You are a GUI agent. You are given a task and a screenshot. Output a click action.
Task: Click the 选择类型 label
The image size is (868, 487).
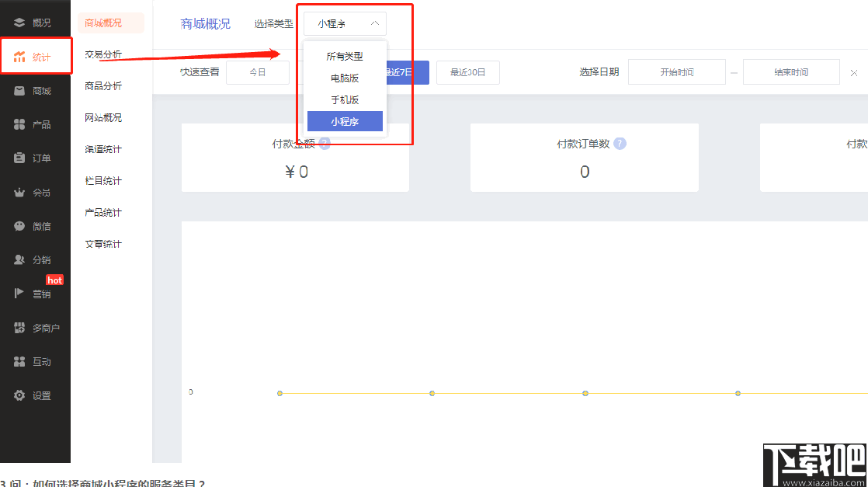(273, 24)
